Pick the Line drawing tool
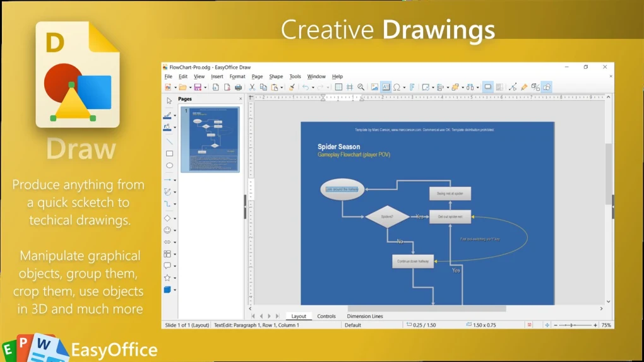Viewport: 644px width, 362px height. (169, 141)
